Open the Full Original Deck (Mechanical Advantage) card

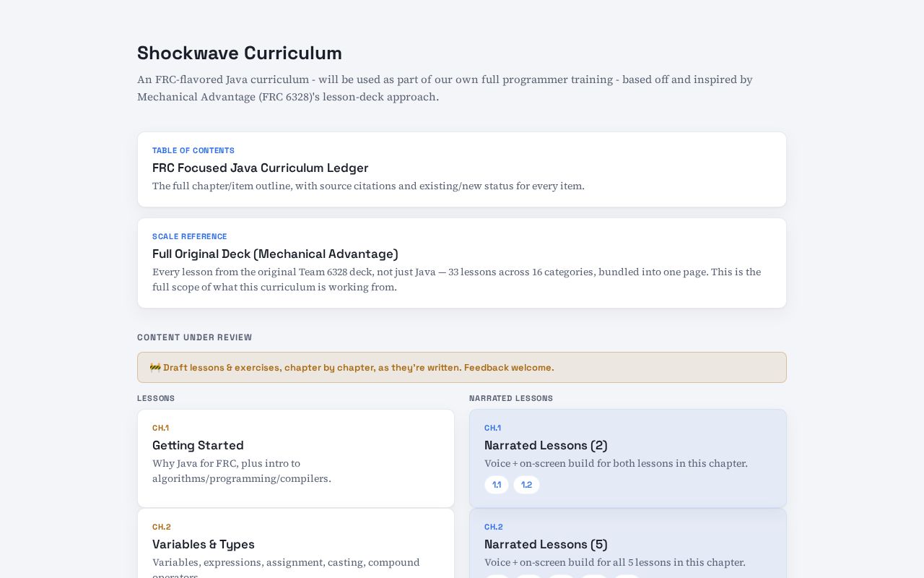[462, 263]
